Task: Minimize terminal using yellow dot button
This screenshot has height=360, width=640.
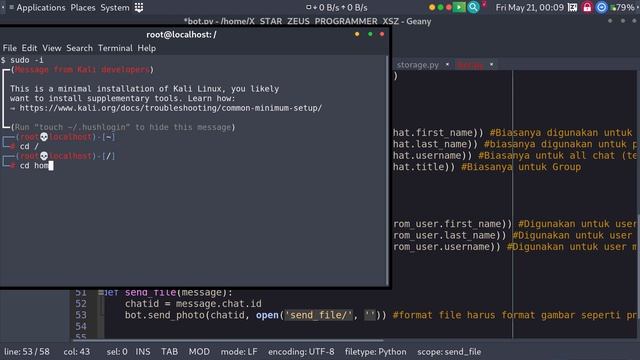Action: click(x=357, y=34)
